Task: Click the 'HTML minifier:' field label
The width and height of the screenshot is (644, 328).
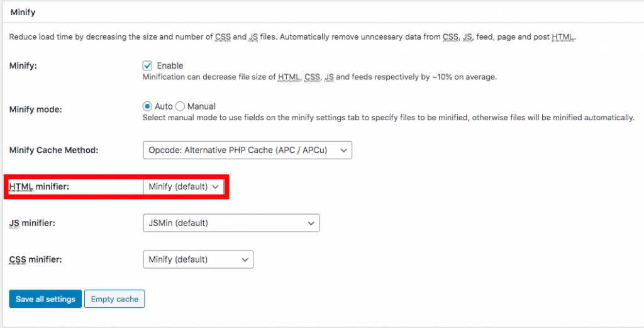Action: click(x=39, y=186)
